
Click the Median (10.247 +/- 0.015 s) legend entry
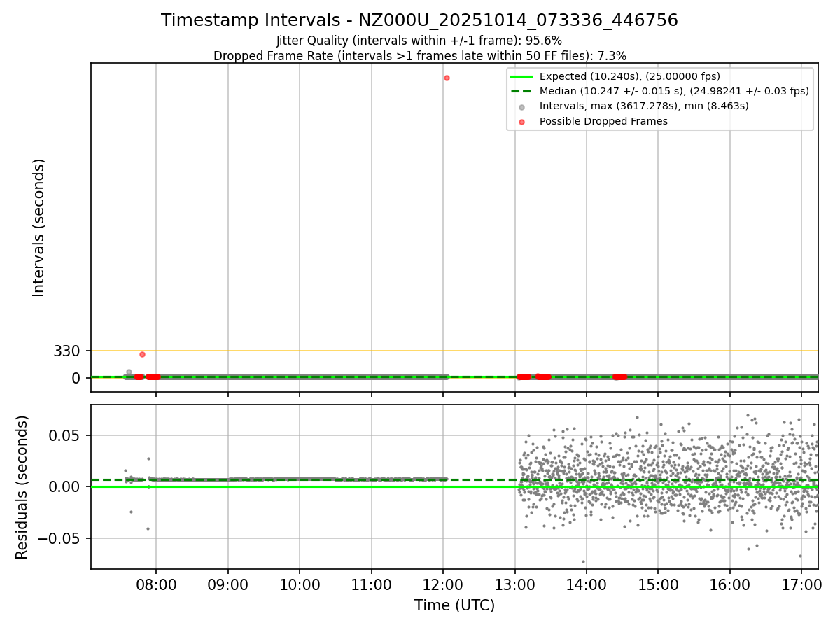(660, 91)
